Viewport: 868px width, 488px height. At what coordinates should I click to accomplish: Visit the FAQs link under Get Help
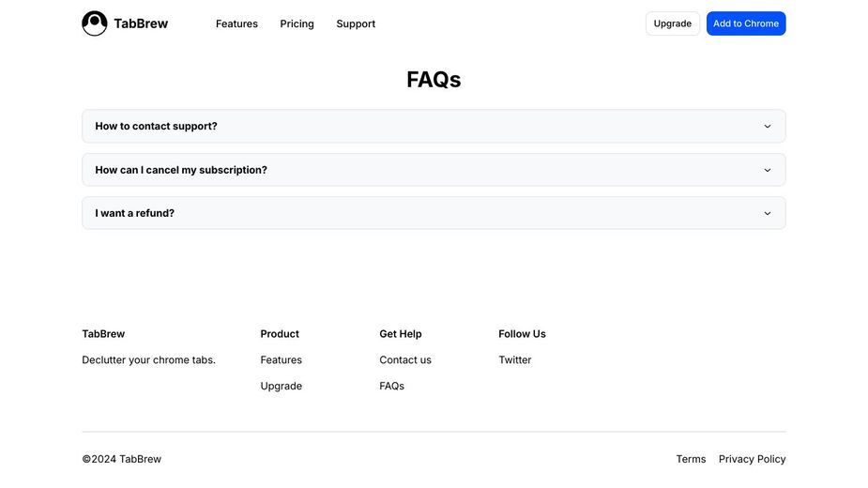[x=392, y=386]
